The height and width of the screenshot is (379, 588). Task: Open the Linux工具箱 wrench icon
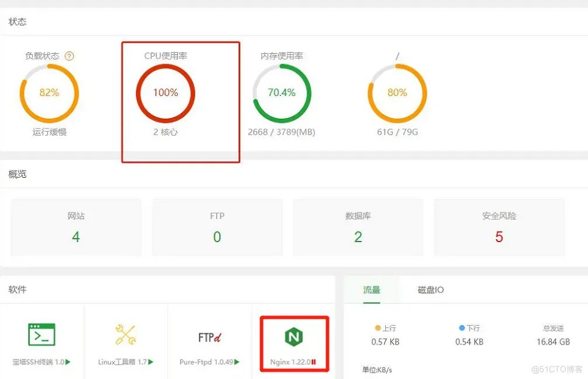[126, 335]
